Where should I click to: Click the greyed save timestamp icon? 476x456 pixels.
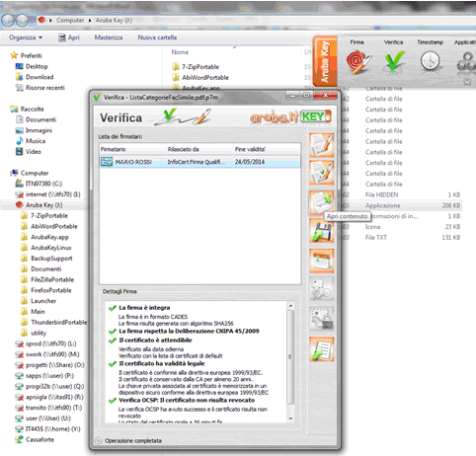322,319
